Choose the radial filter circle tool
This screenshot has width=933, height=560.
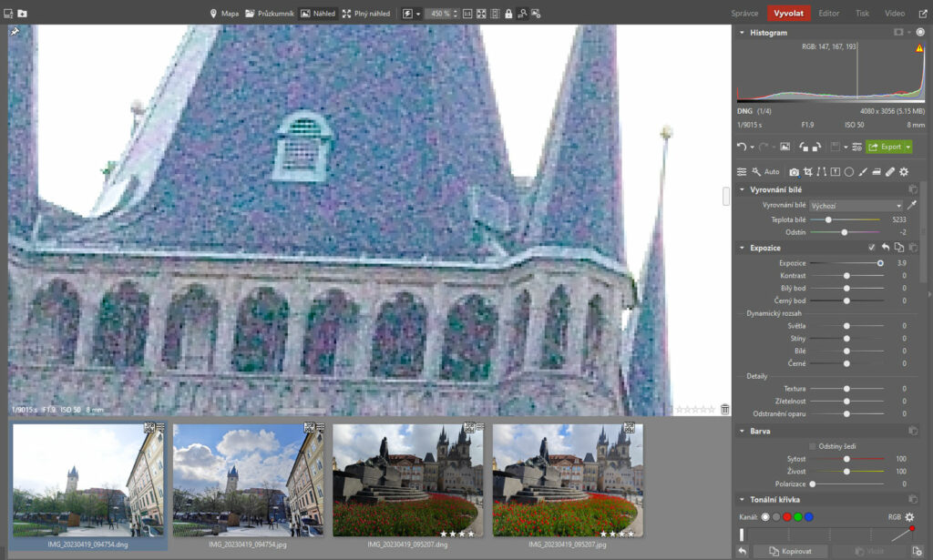[848, 172]
